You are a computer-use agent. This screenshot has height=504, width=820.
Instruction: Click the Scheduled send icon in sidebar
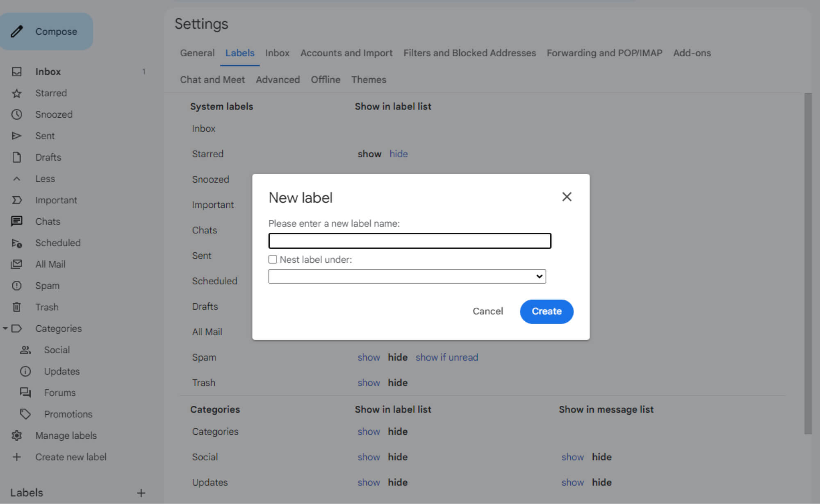click(16, 243)
